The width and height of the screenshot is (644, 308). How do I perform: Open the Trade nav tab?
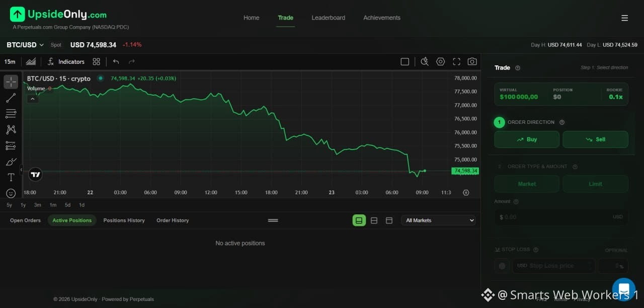[x=285, y=18]
